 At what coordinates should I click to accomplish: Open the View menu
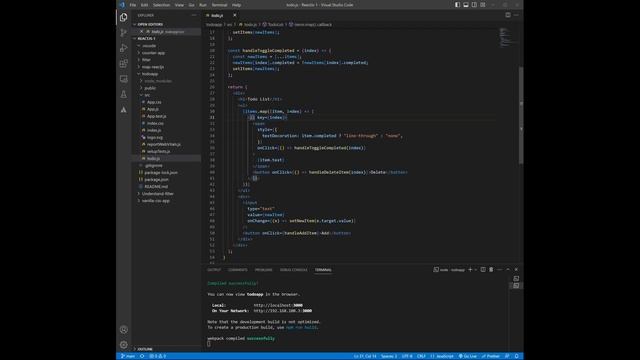(179, 5)
